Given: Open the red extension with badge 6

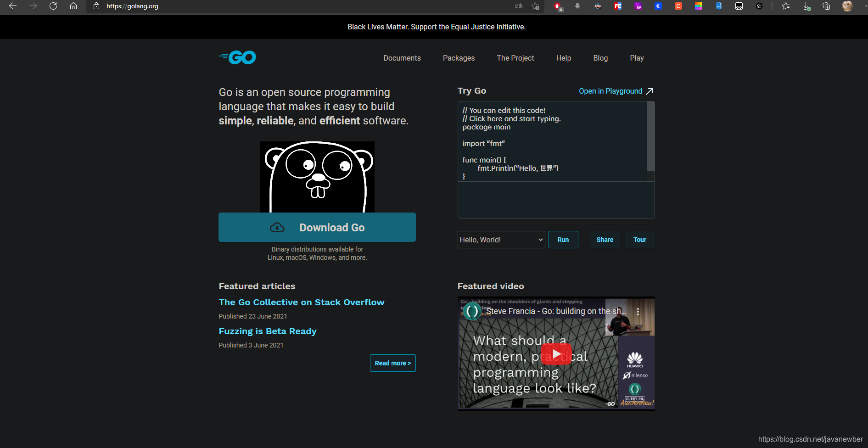Looking at the screenshot, I should (x=558, y=6).
